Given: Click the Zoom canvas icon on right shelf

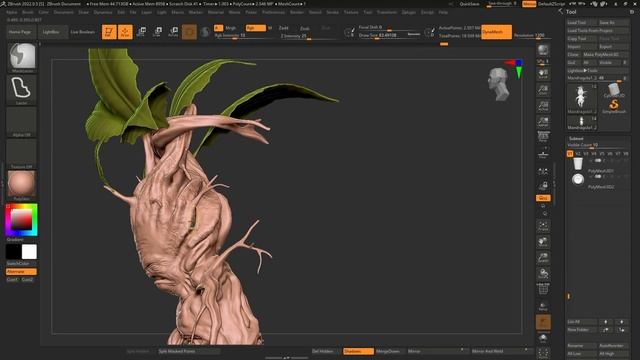Looking at the screenshot, I should coord(543,90).
